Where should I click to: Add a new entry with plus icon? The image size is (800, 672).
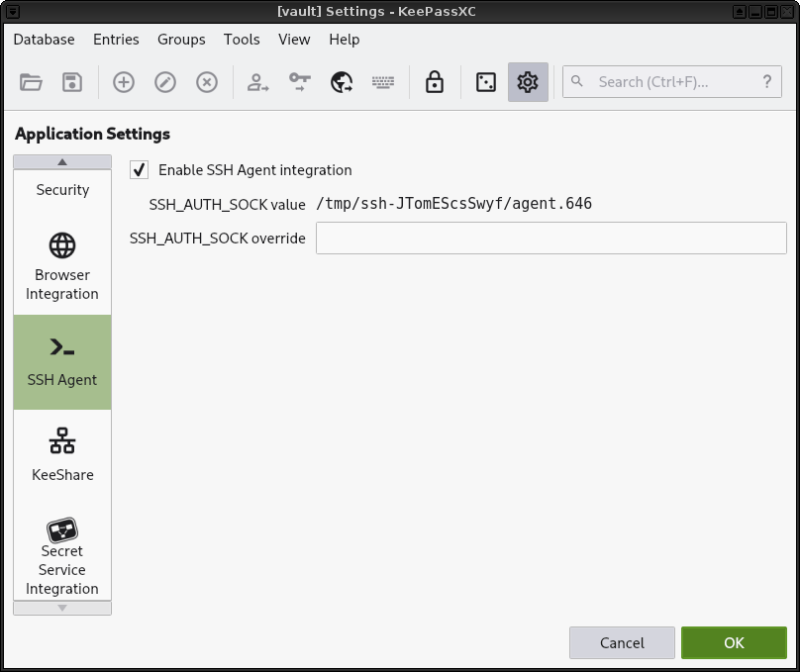pos(124,82)
